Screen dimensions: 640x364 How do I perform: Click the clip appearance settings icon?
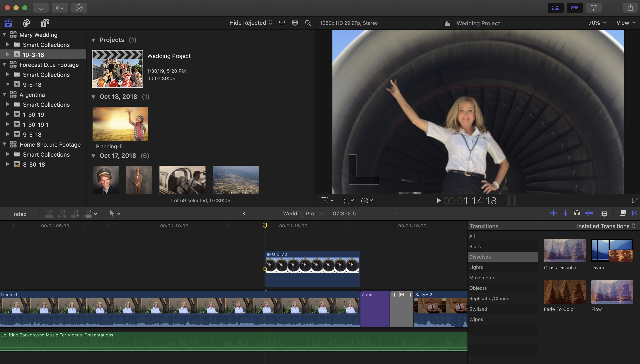point(90,213)
